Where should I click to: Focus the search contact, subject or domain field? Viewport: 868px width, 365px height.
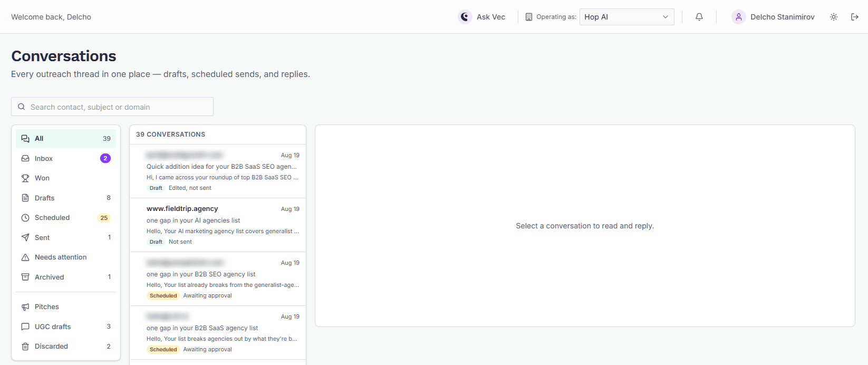[112, 107]
